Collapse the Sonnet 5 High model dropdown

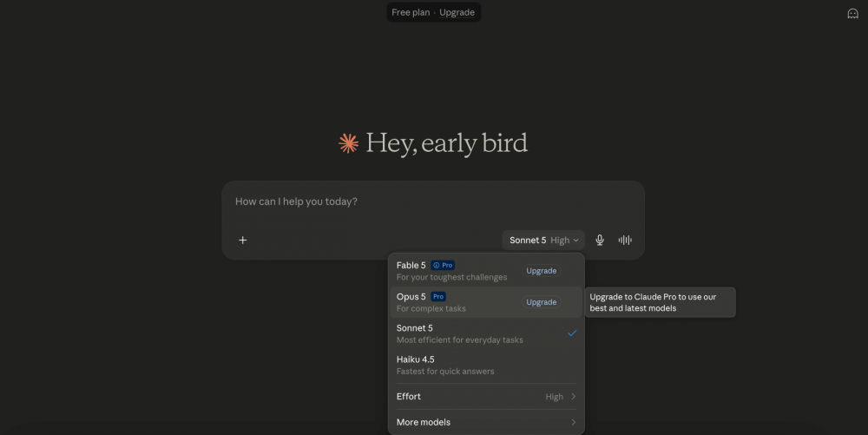coord(543,241)
